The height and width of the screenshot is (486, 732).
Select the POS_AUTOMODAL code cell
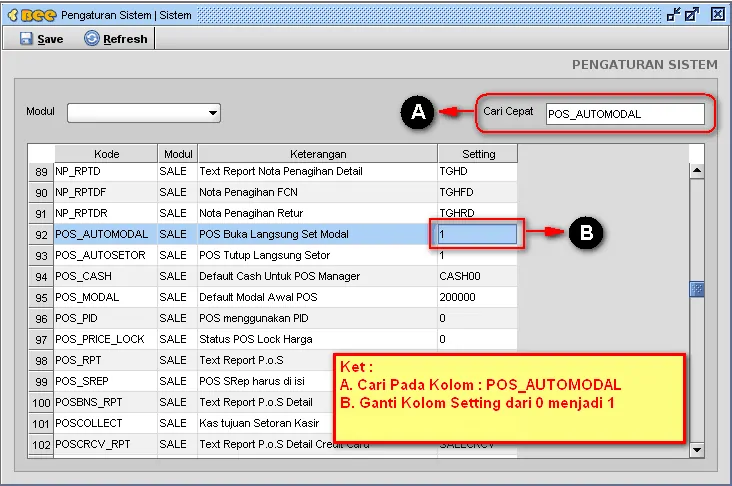coord(106,234)
